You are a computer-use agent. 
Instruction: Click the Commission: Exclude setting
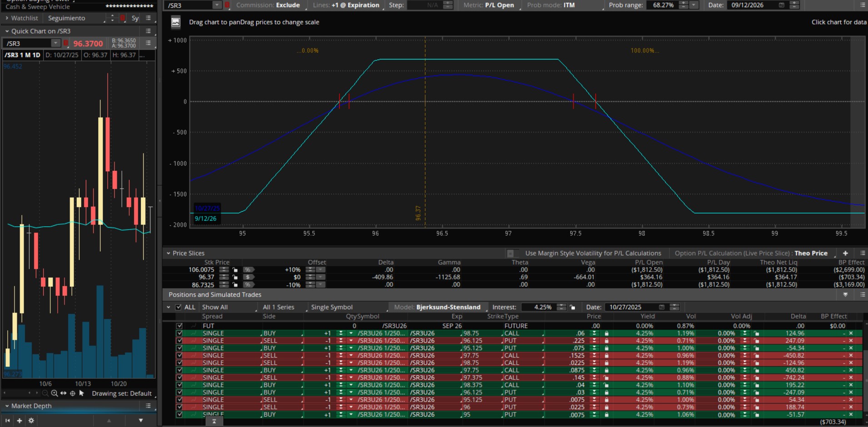[268, 5]
